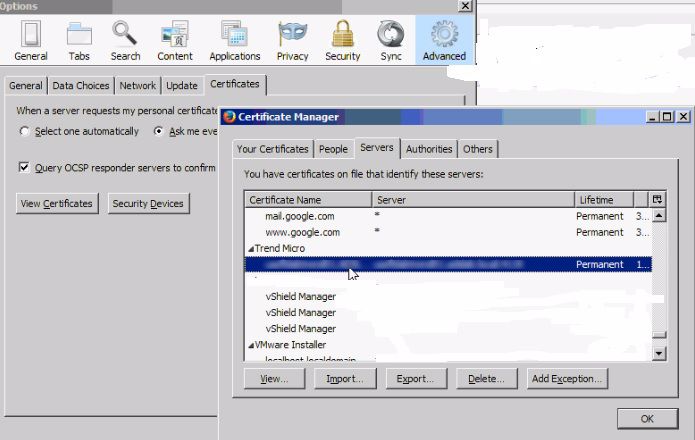
Task: Click the Content panel icon
Action: tap(175, 35)
